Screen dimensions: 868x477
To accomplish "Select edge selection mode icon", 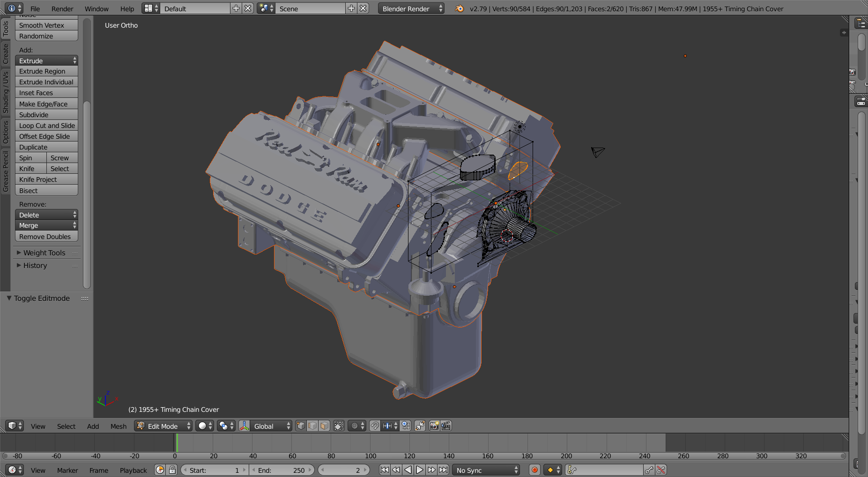I will (x=312, y=426).
